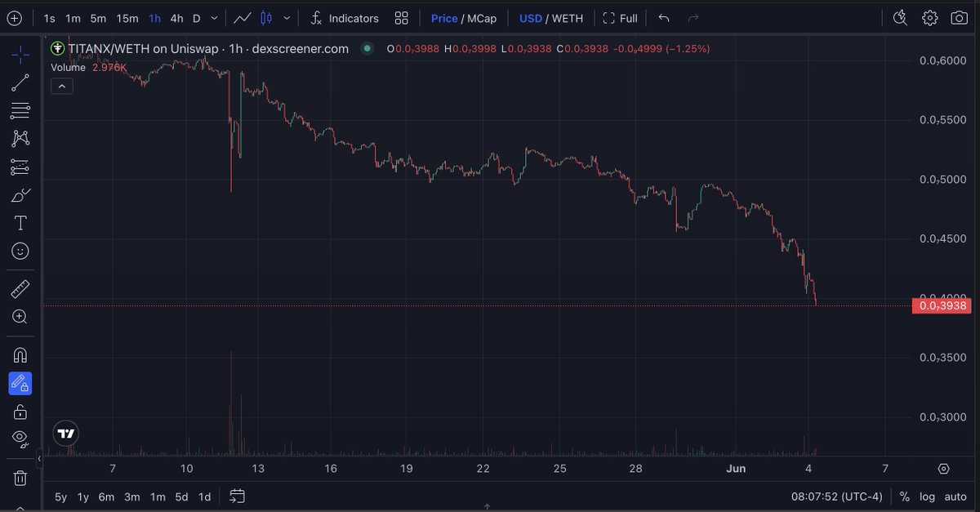The image size is (980, 512).
Task: Select the line chart type icon
Action: point(242,18)
